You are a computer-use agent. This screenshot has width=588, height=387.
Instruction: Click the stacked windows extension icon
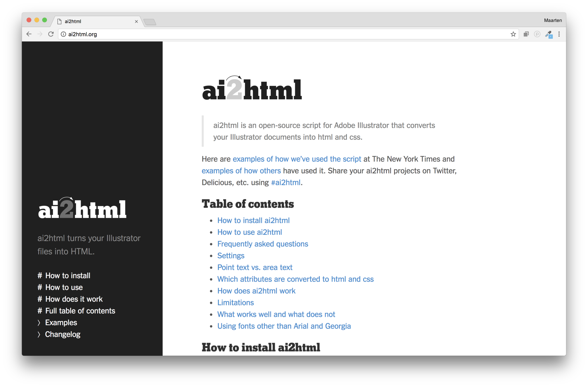click(526, 34)
